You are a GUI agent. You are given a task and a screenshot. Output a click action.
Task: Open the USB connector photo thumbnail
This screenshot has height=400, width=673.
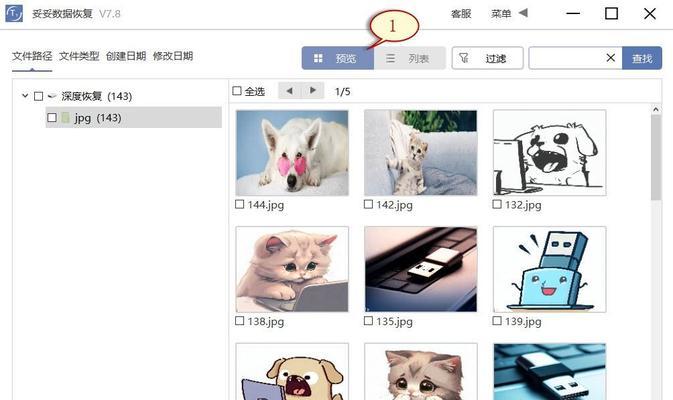coord(550,372)
